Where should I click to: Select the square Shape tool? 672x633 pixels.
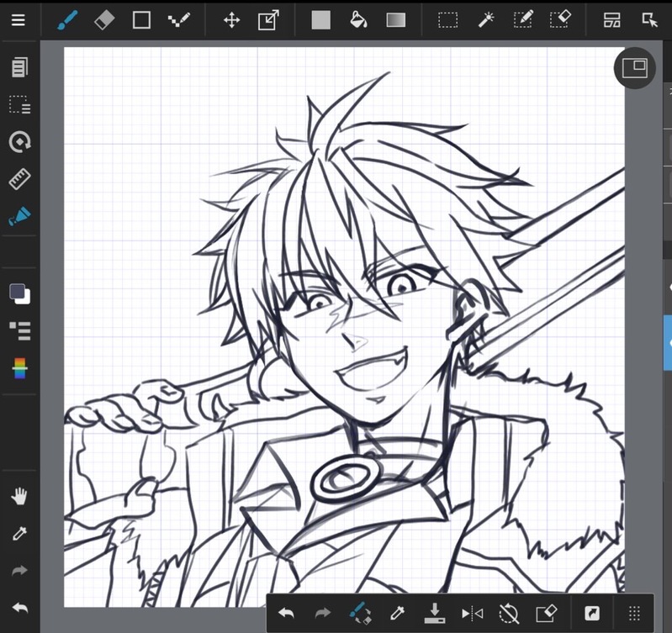click(x=141, y=20)
